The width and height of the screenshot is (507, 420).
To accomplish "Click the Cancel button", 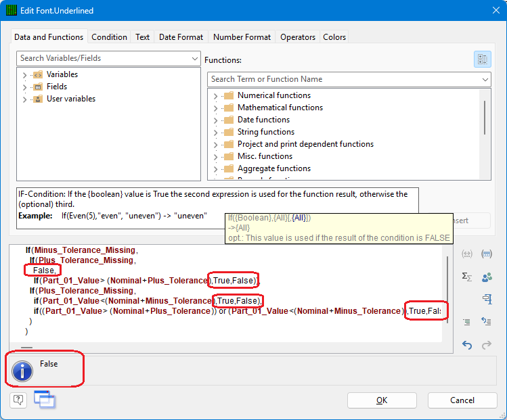I will 462,400.
